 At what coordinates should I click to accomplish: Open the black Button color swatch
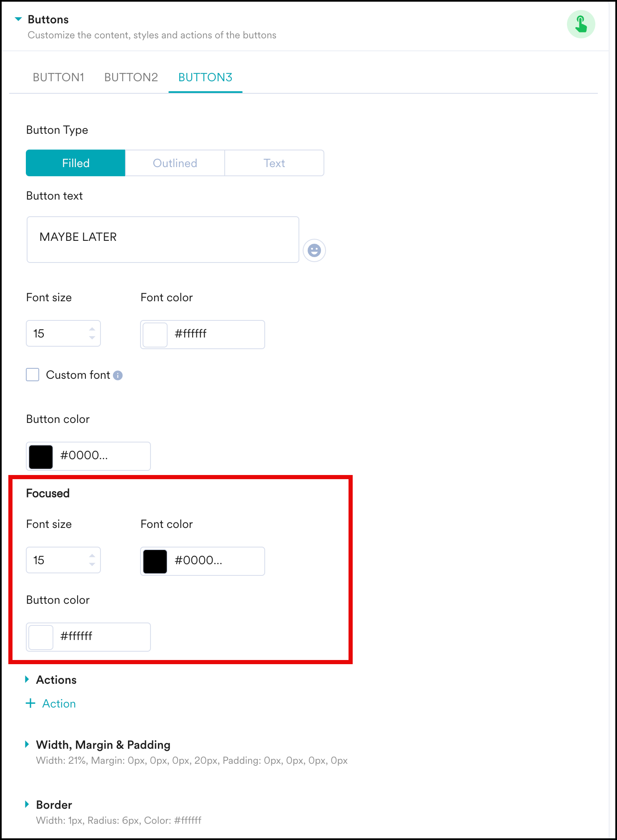click(41, 456)
